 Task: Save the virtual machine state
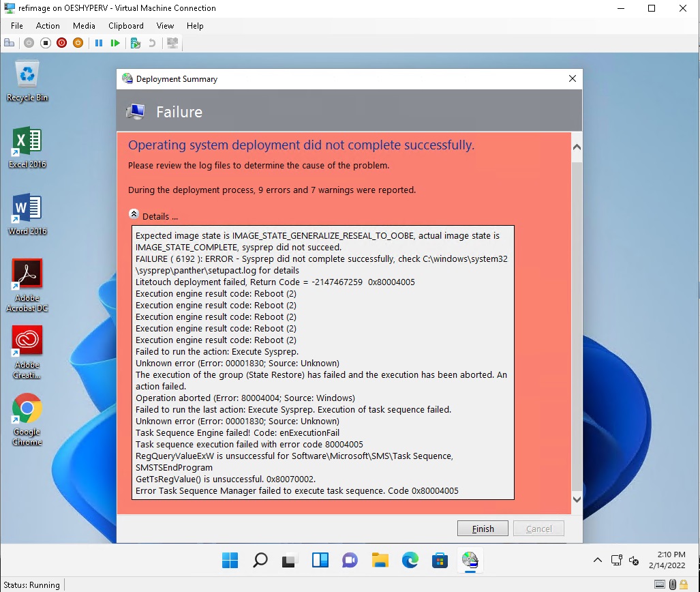point(78,43)
